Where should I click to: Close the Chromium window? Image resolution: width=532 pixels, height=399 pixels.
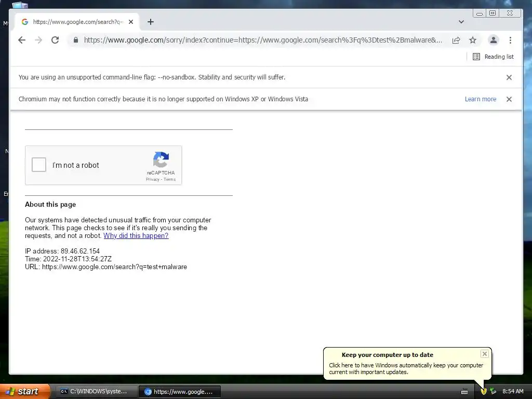510,13
